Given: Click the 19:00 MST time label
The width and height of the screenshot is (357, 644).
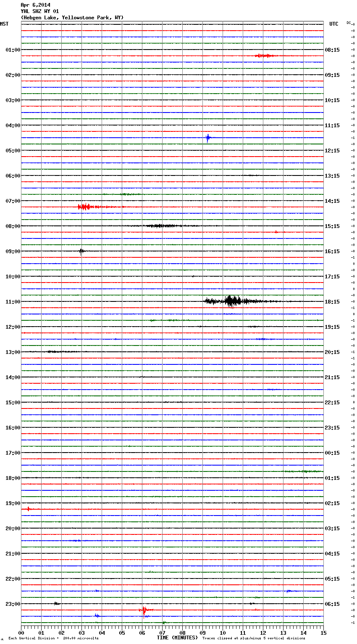Looking at the screenshot, I should click(13, 503).
